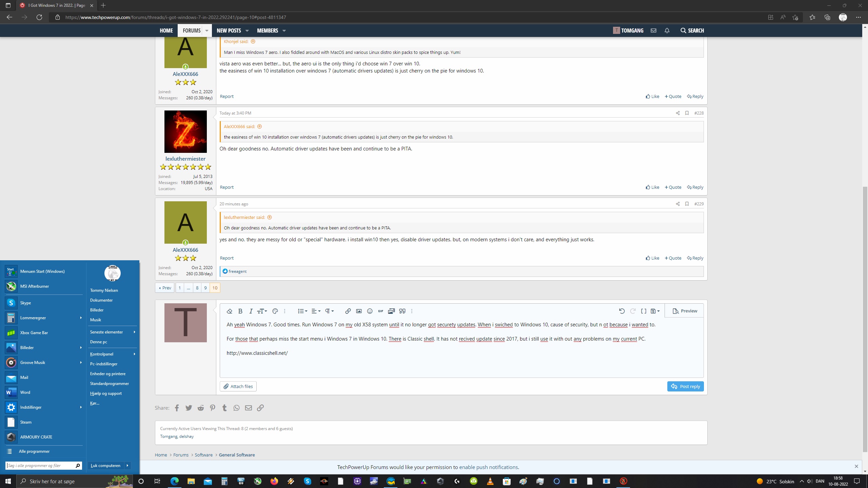Expand the NEW POSTS dropdown arrow

247,30
